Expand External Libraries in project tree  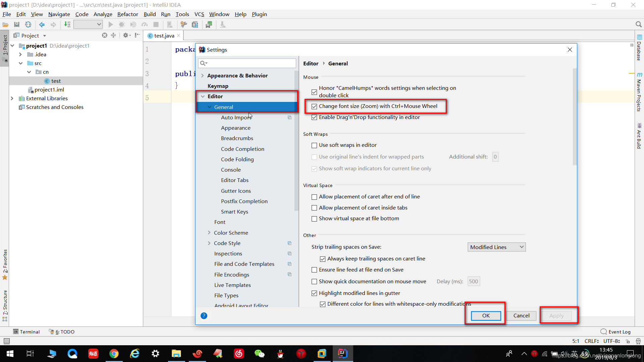(12, 98)
